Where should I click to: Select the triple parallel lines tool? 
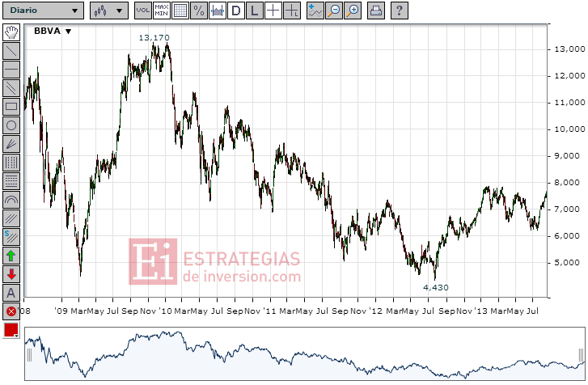pos(11,218)
